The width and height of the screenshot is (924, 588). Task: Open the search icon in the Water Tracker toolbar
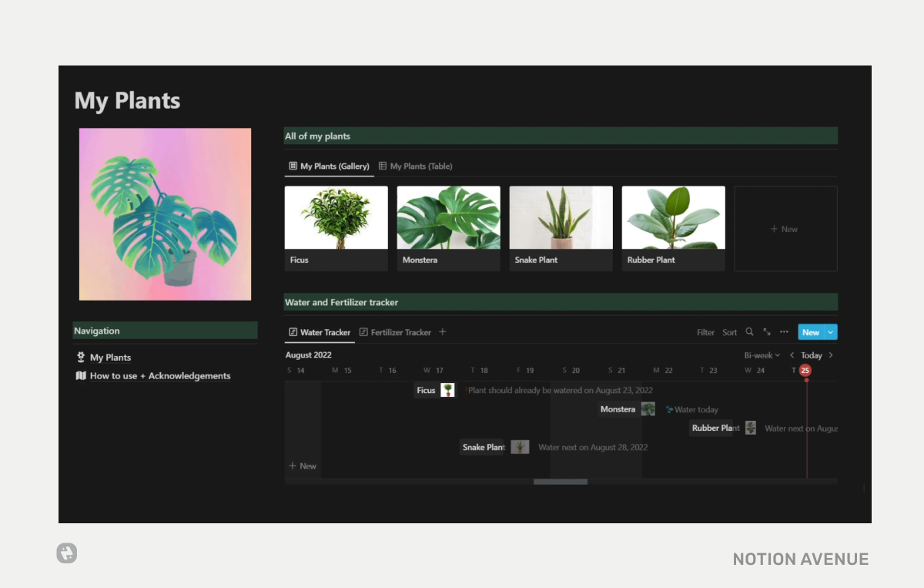[x=749, y=331]
